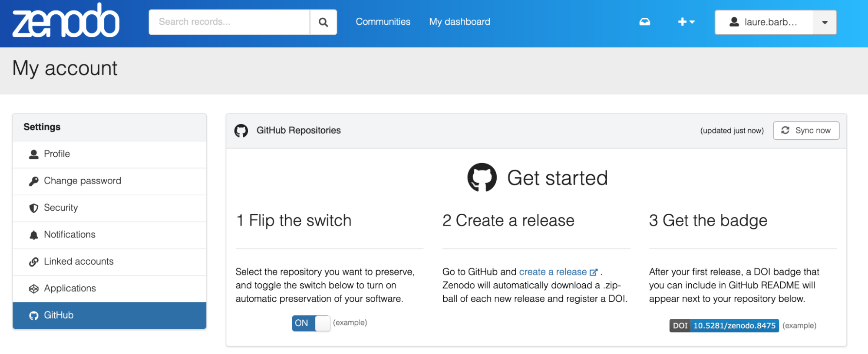Click the search magnifier icon
This screenshot has height=354, width=868.
tap(323, 22)
